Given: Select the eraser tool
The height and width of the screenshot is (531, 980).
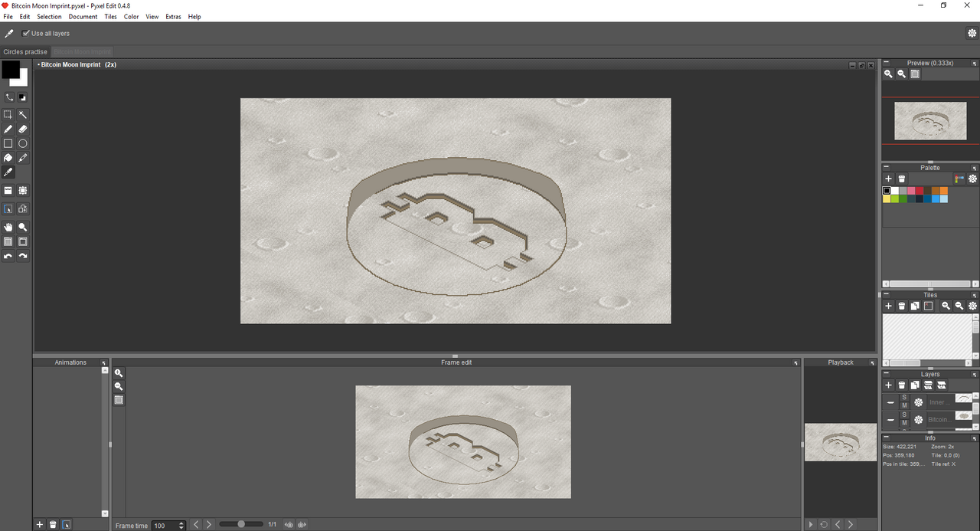Looking at the screenshot, I should pos(23,129).
